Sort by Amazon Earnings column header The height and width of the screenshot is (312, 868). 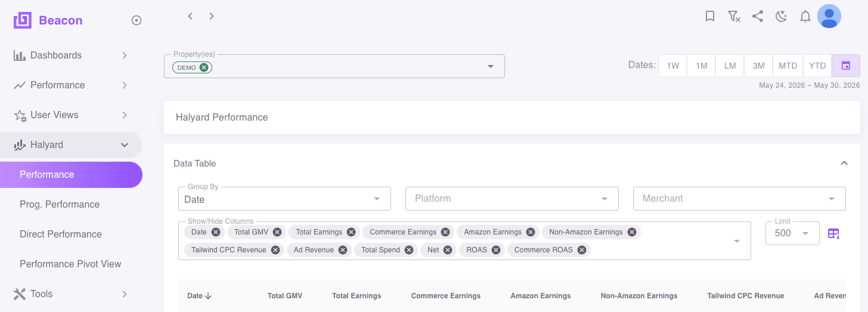(x=541, y=296)
